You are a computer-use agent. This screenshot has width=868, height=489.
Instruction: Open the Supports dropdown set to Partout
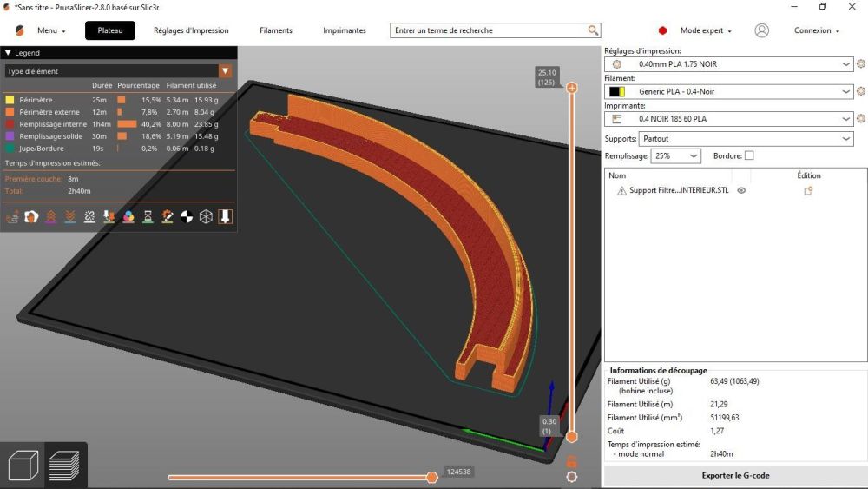(746, 139)
